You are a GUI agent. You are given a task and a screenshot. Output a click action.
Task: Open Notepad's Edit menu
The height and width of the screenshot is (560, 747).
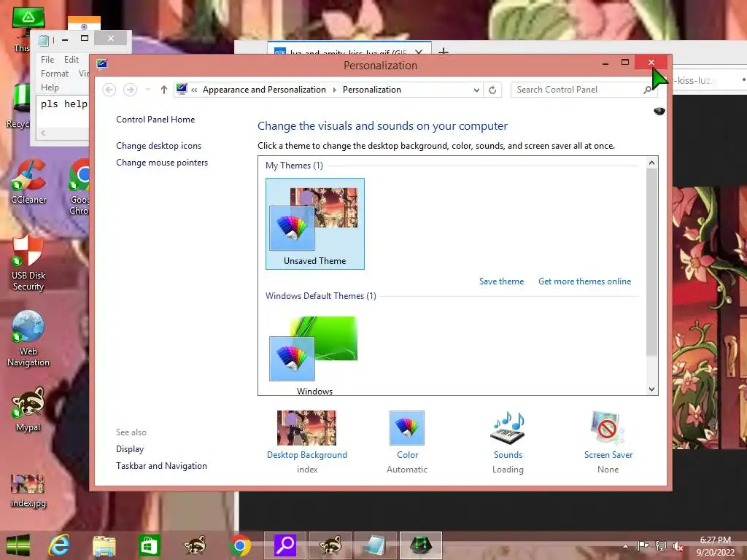click(x=71, y=60)
